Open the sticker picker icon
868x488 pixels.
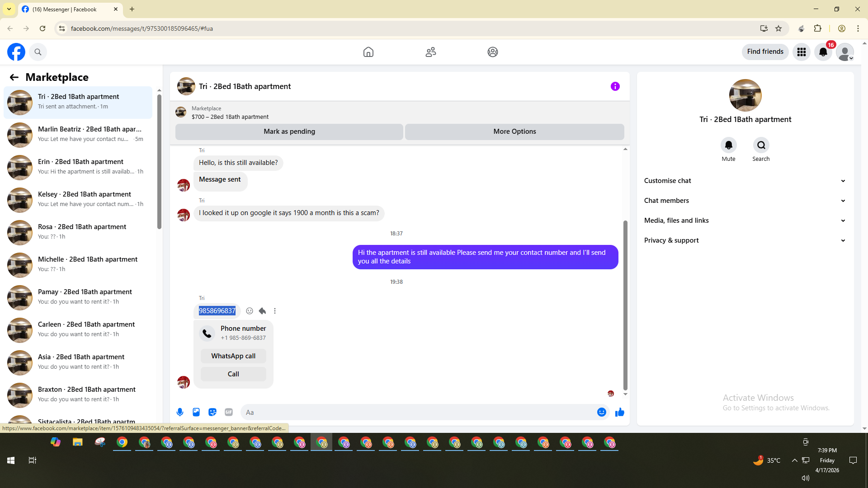[x=212, y=412]
